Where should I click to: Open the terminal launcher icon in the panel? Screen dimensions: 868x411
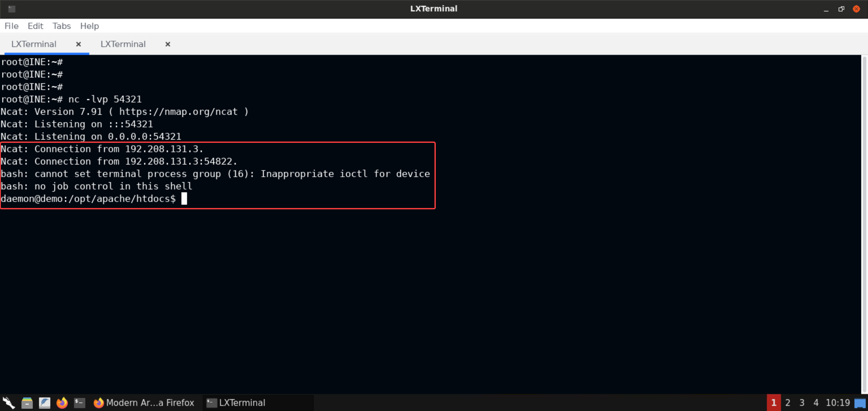80,402
